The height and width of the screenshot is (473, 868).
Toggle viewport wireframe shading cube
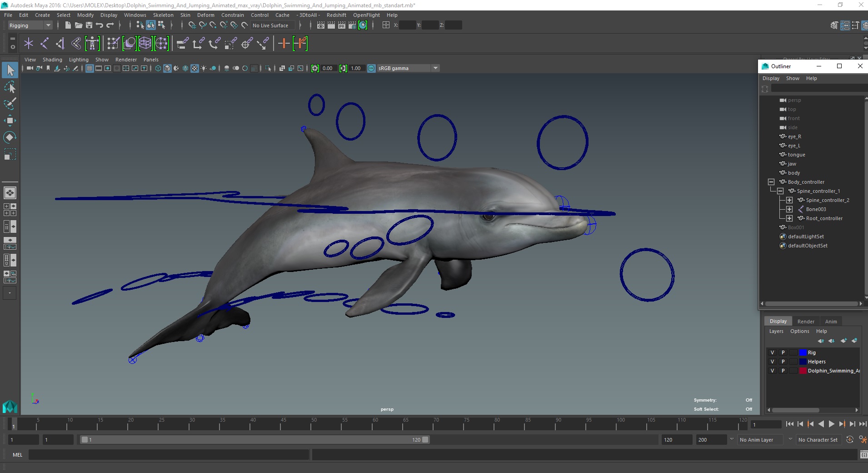click(x=158, y=68)
